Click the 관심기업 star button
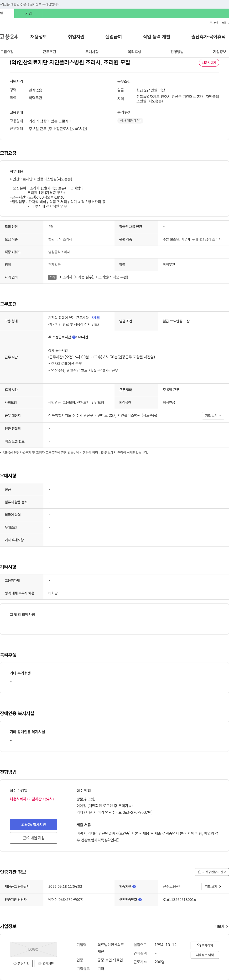This screenshot has height=980, width=229. point(21,963)
